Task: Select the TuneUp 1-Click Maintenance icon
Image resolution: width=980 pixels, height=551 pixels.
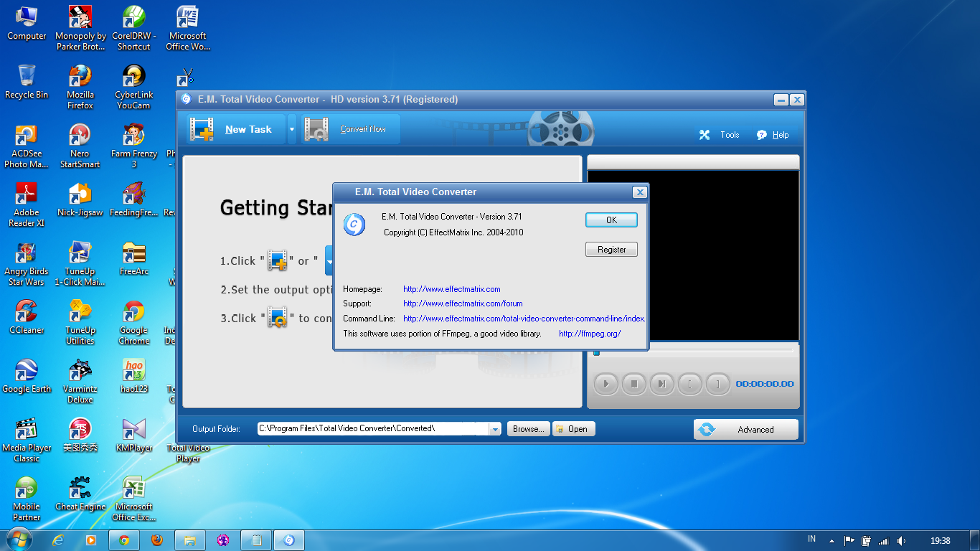Action: coord(80,264)
